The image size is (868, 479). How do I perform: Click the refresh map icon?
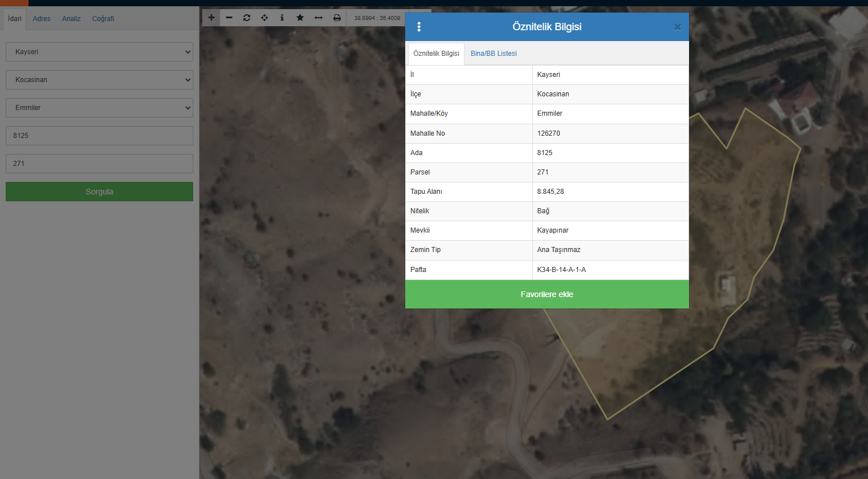tap(247, 18)
